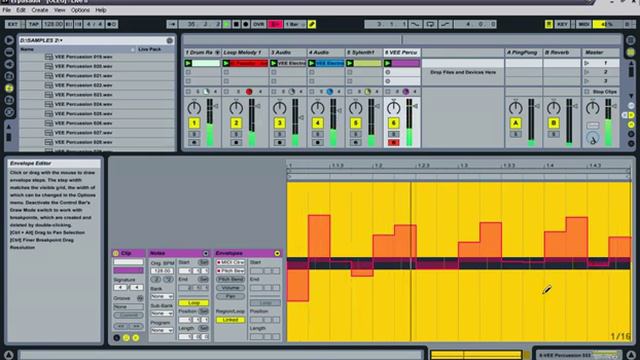Click the Volume envelope button
The width and height of the screenshot is (640, 360).
point(231,288)
